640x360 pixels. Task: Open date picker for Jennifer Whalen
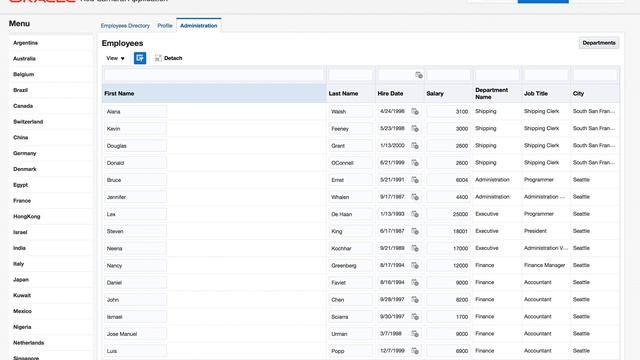pos(415,197)
